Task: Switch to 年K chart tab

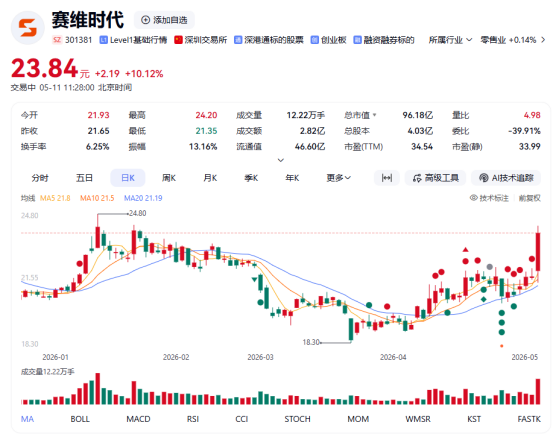Action: pos(292,178)
